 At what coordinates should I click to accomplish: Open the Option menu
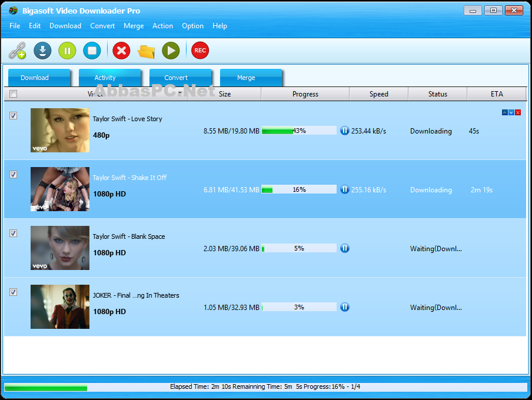point(192,26)
